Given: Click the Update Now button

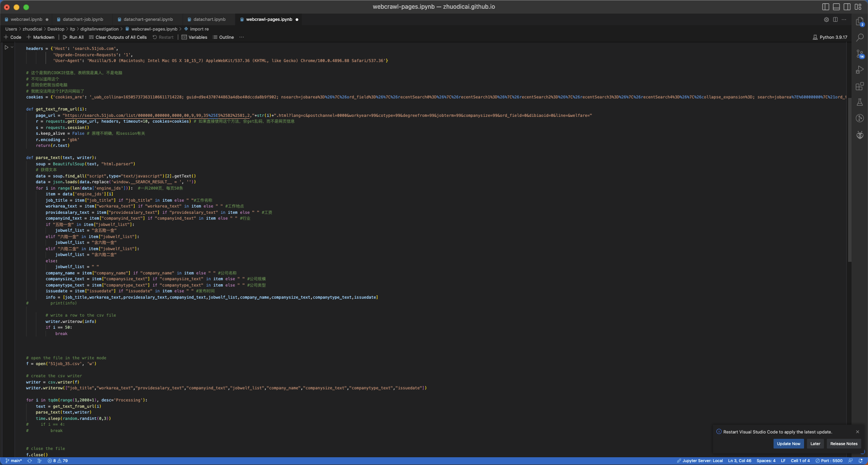Looking at the screenshot, I should click(788, 444).
